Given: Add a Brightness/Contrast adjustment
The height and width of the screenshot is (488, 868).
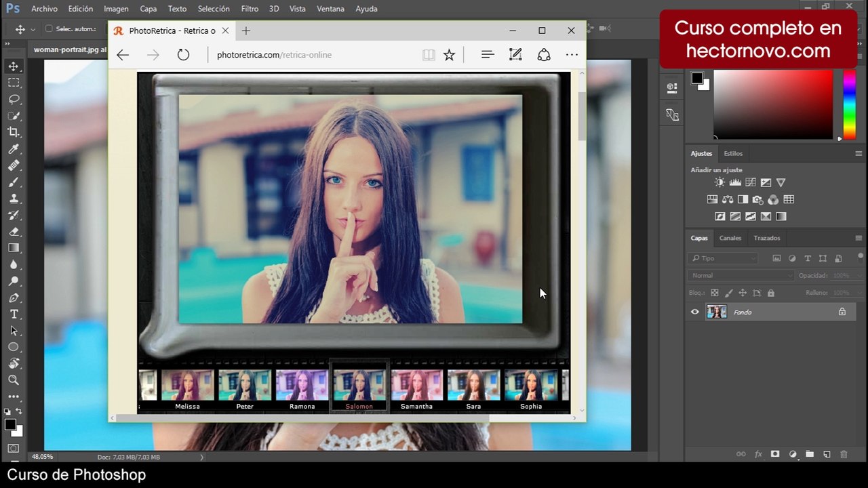Looking at the screenshot, I should point(719,182).
